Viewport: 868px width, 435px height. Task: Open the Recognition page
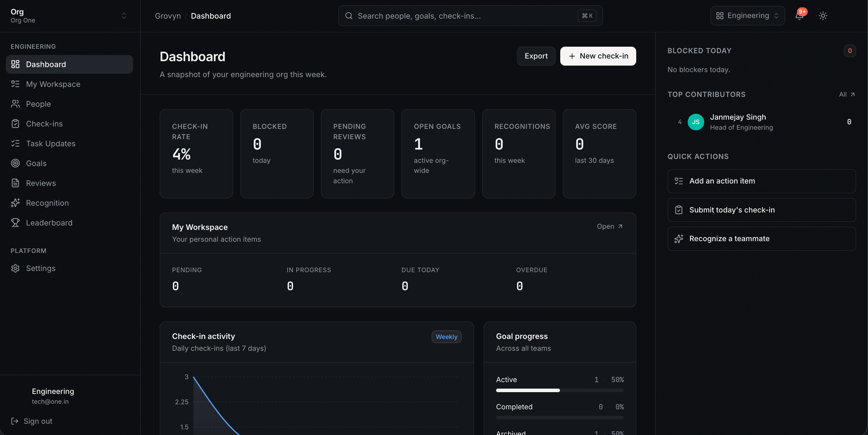[69, 203]
